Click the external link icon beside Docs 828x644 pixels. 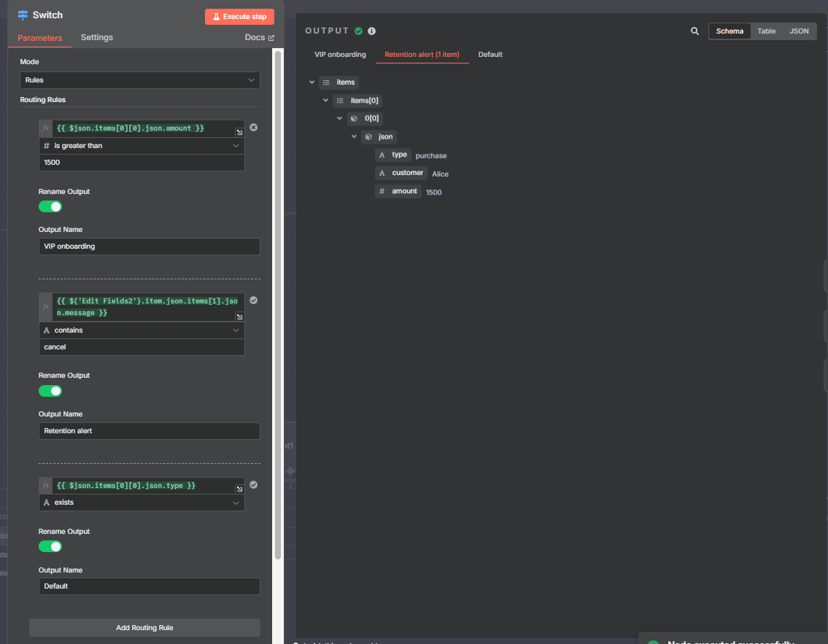[x=271, y=38]
